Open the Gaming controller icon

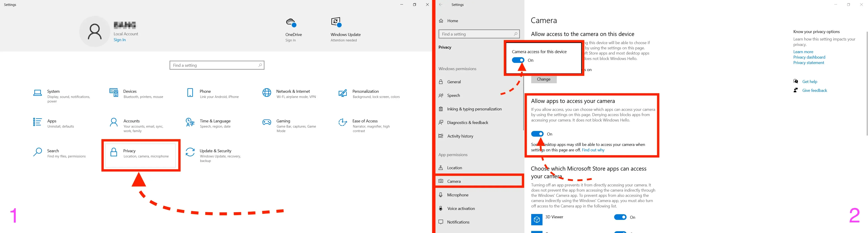click(267, 122)
